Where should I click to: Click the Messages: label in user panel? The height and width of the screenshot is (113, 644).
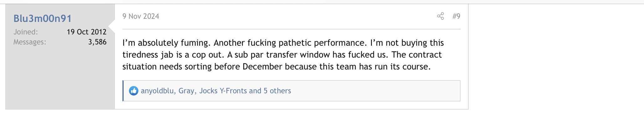coord(30,42)
